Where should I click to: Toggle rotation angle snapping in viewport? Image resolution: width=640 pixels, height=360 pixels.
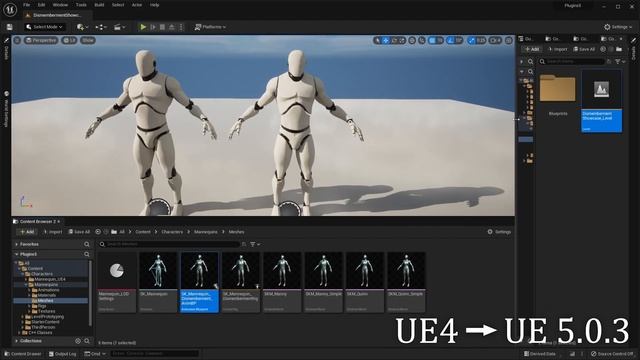(x=450, y=40)
